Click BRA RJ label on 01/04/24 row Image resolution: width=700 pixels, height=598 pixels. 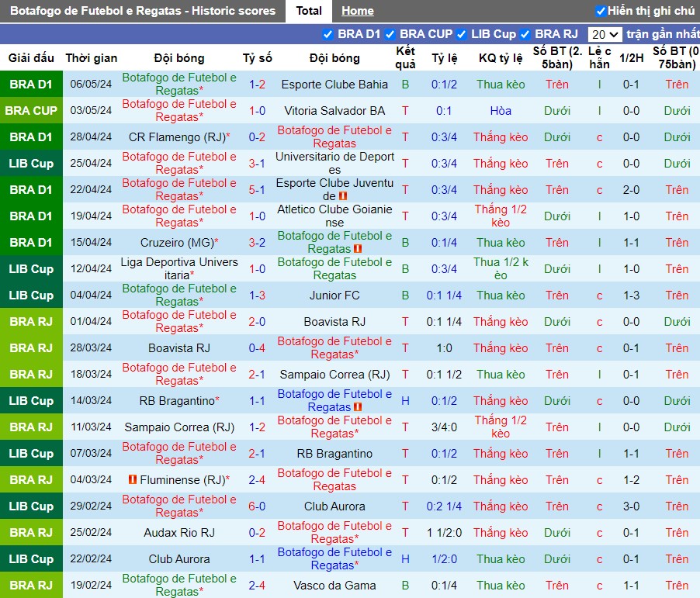[31, 321]
